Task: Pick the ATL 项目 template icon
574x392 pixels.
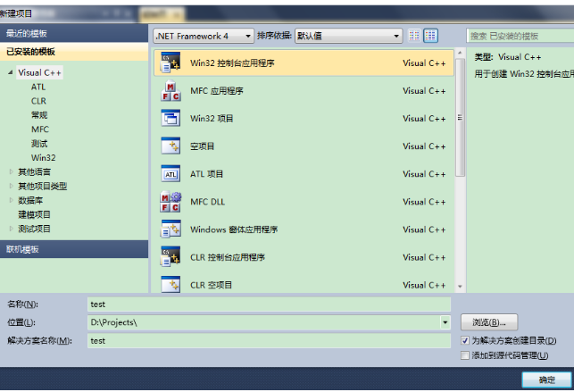Action: click(x=170, y=173)
